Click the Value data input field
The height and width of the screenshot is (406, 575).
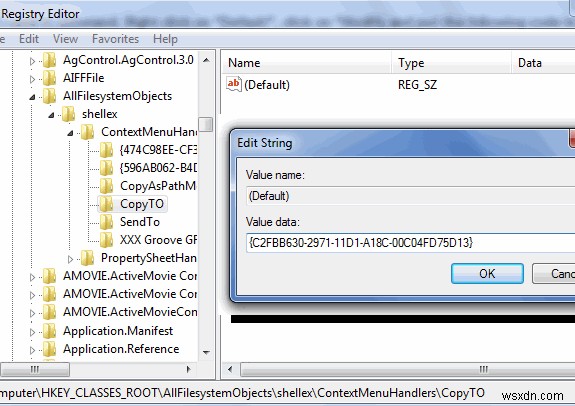411,243
